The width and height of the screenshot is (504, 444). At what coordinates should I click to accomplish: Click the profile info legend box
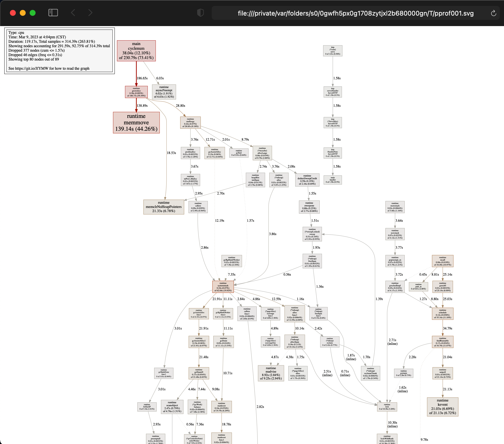coord(60,51)
